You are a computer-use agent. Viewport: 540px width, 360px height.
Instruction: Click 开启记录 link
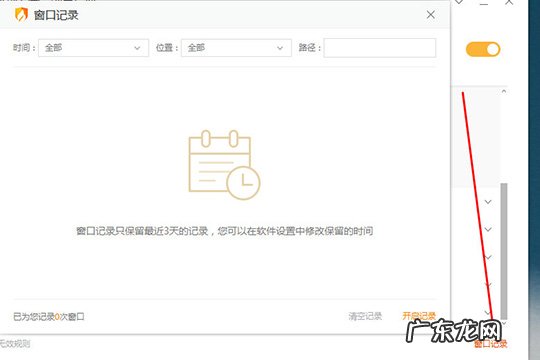[x=419, y=316]
